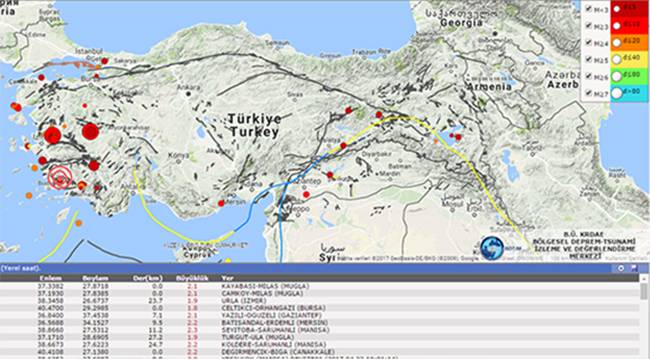Image resolution: width=650 pixels, height=360 pixels.
Task: Click the red quake marker east of Istanbul
Action: [104, 61]
